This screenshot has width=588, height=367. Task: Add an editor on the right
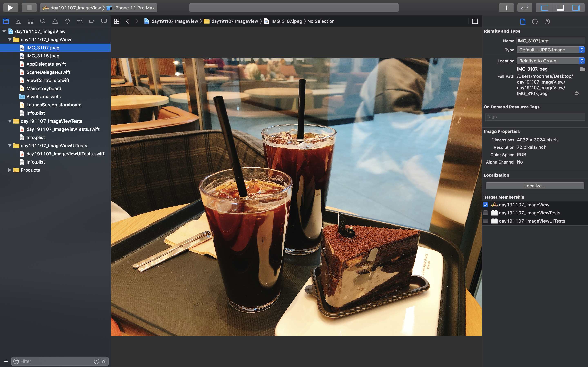475,21
